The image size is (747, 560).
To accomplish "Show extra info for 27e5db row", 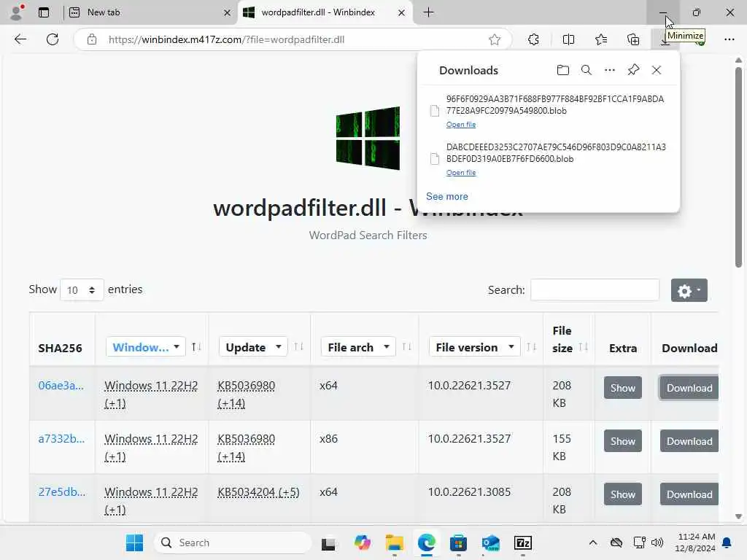I will click(x=623, y=495).
